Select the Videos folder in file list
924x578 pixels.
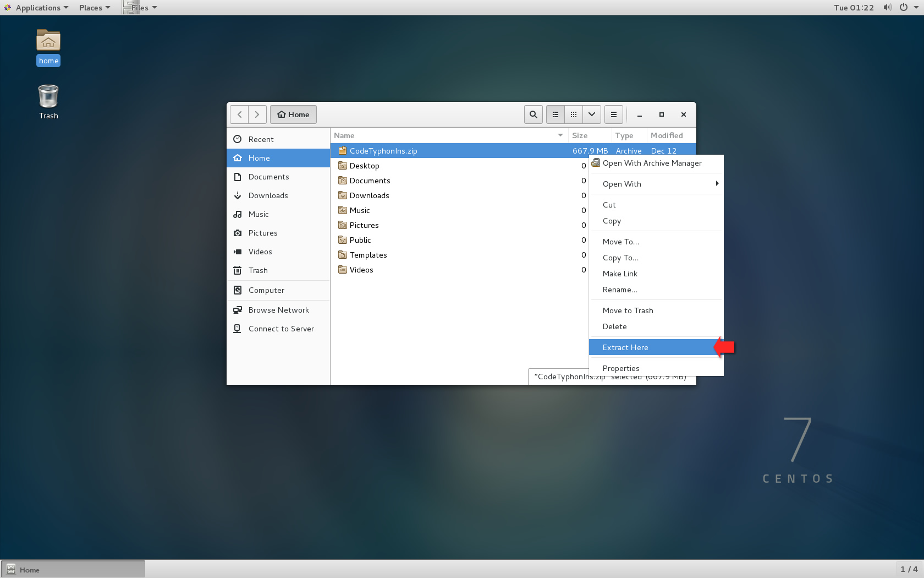[x=460, y=270]
